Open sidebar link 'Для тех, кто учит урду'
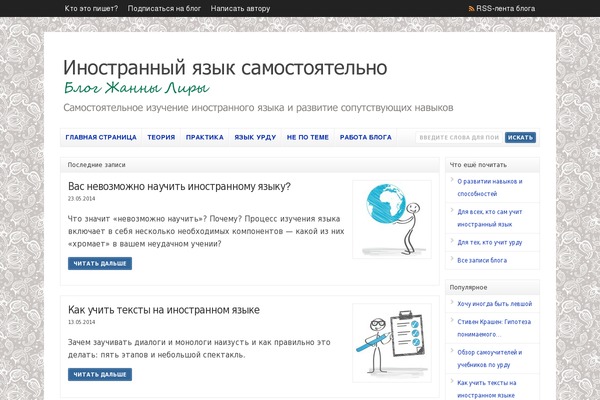 point(490,242)
